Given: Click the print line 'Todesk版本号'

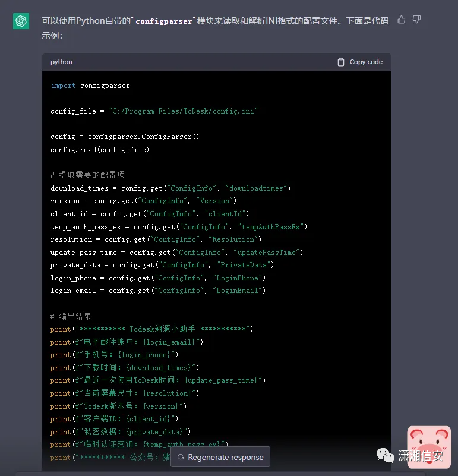Looking at the screenshot, I should click(119, 406).
